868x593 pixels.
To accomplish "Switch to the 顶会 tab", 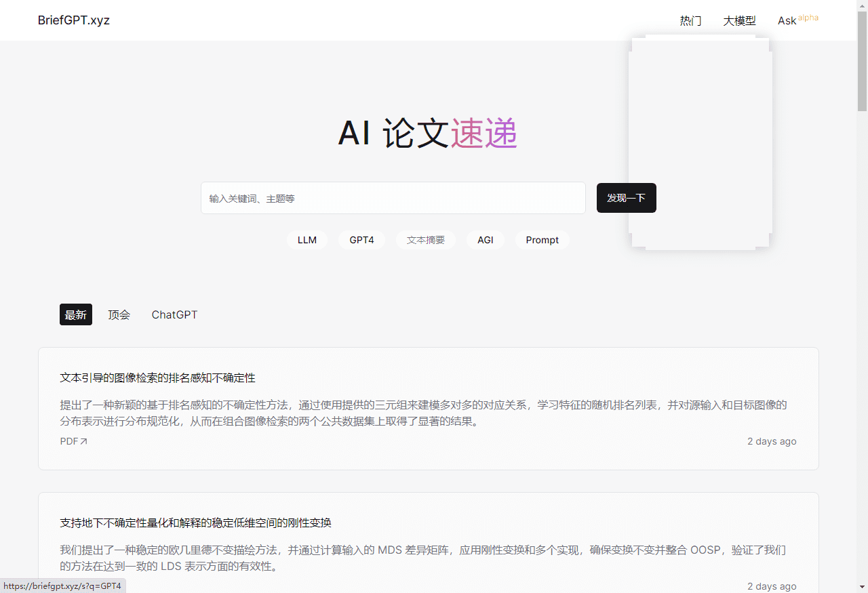I will pos(119,314).
